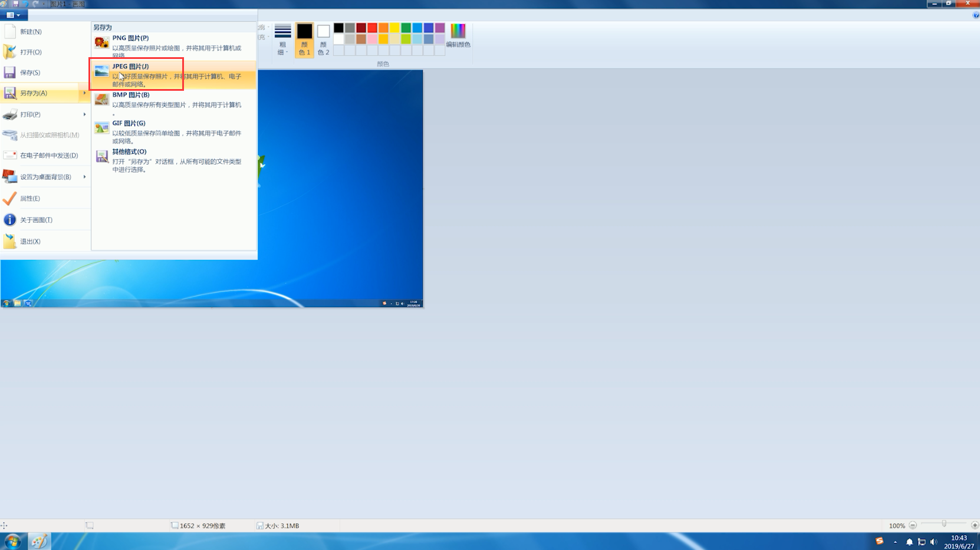
Task: Click the 大小: 3.1MB status entry
Action: [x=278, y=526]
